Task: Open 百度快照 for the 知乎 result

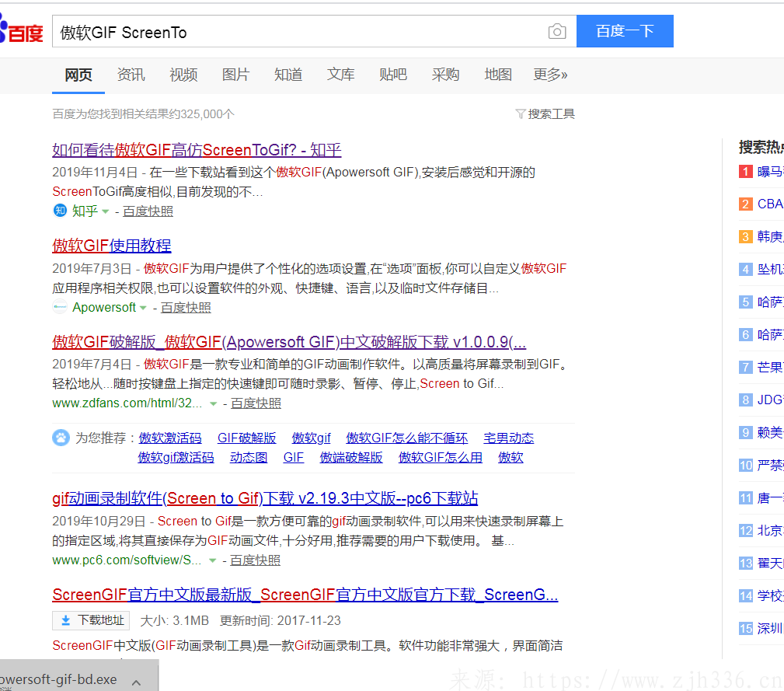Action: 148,211
